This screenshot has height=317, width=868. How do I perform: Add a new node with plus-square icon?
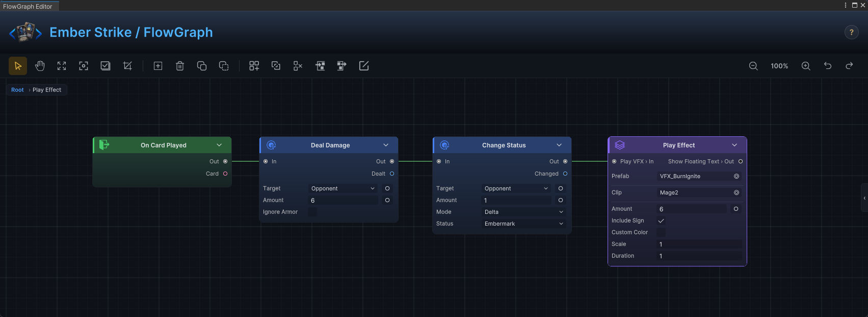158,66
